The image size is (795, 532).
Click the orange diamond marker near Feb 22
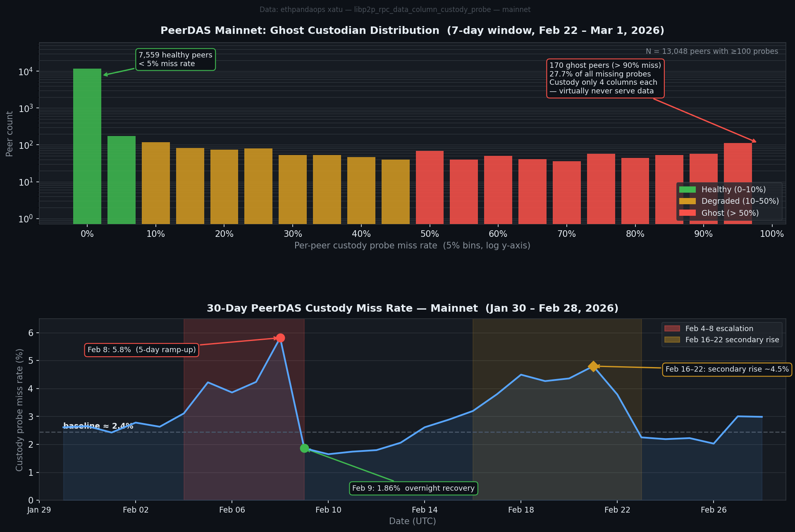tap(593, 366)
